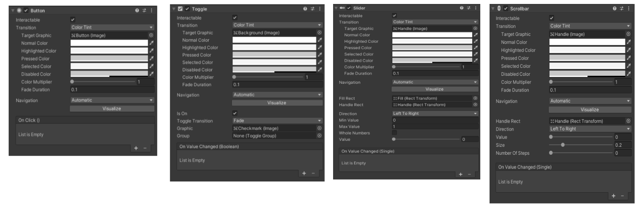The height and width of the screenshot is (210, 644).
Task: Use eyedropper for Button Normal Color
Action: click(152, 43)
